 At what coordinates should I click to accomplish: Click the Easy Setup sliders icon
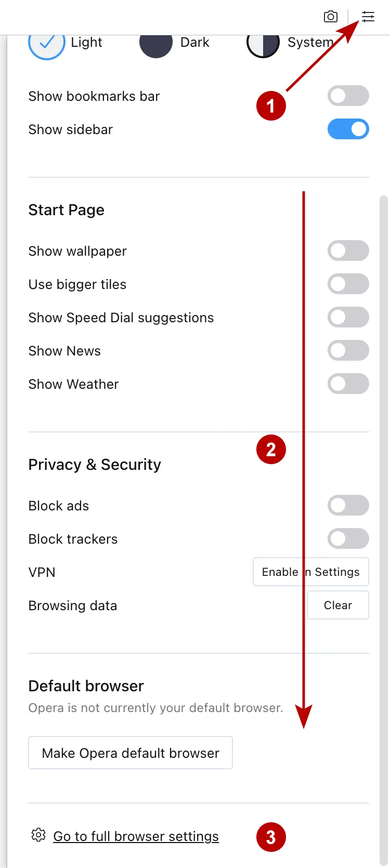click(x=368, y=16)
